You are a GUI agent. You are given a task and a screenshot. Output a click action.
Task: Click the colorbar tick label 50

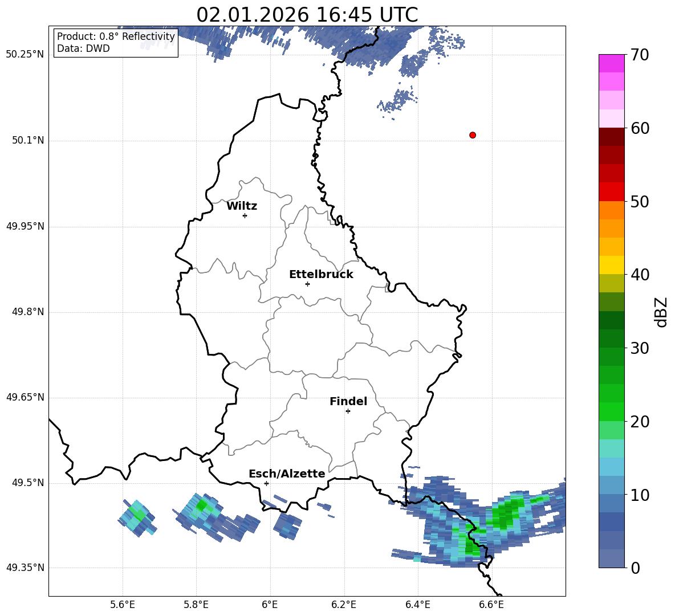coord(640,202)
